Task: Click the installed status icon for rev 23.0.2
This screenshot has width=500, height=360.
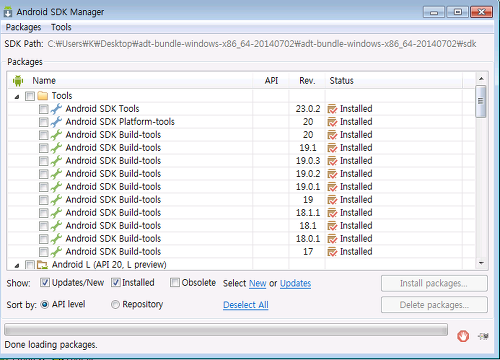Action: pyautogui.click(x=332, y=109)
